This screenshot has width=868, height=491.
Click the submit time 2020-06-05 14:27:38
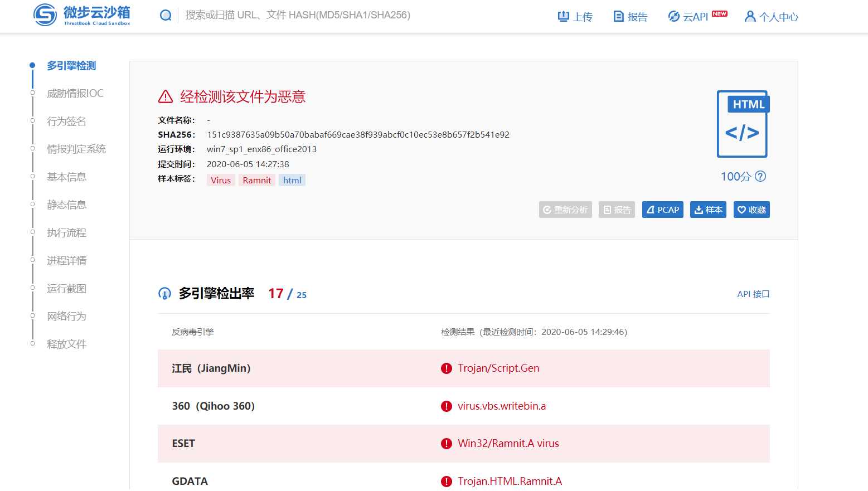[x=248, y=164]
